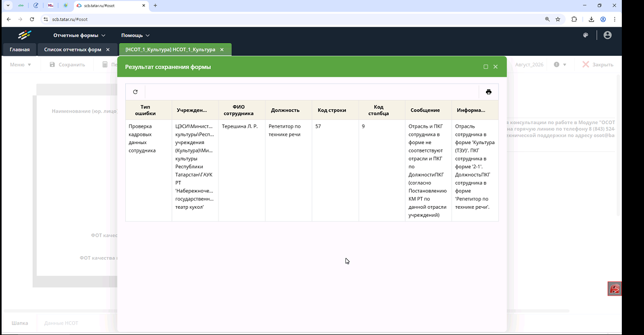
Task: Close the 'Результат сохранения формы' dialog
Action: 496,67
